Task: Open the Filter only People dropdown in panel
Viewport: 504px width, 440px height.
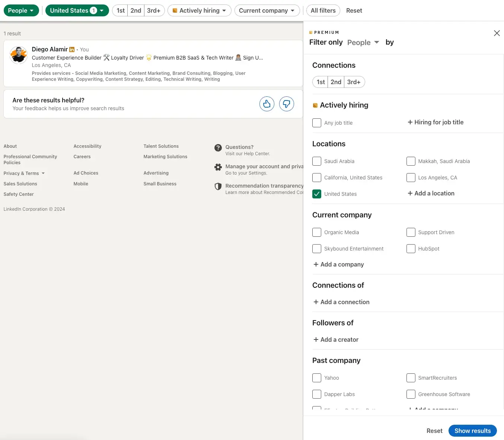Action: pyautogui.click(x=363, y=42)
